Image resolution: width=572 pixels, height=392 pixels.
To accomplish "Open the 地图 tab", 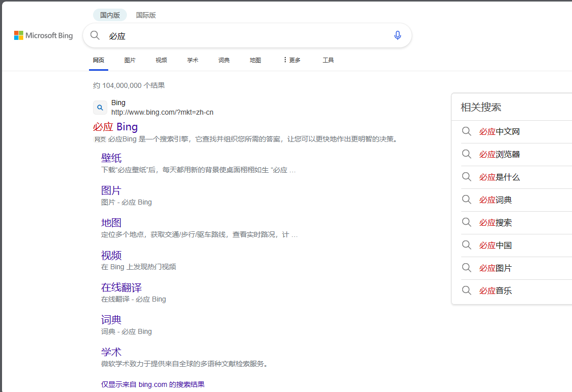I will point(255,60).
